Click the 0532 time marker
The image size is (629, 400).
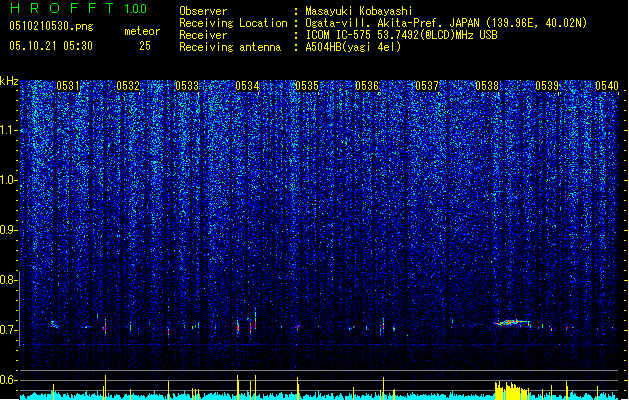[x=128, y=86]
